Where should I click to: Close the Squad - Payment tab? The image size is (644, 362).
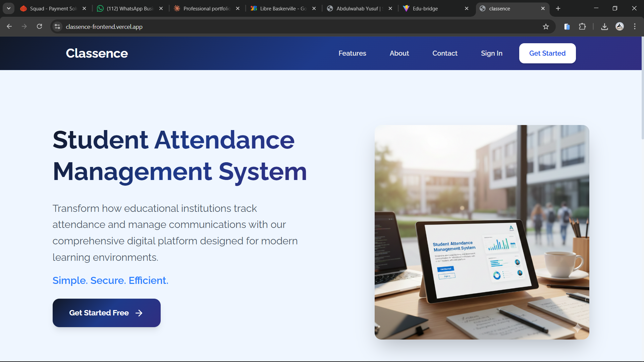point(84,8)
